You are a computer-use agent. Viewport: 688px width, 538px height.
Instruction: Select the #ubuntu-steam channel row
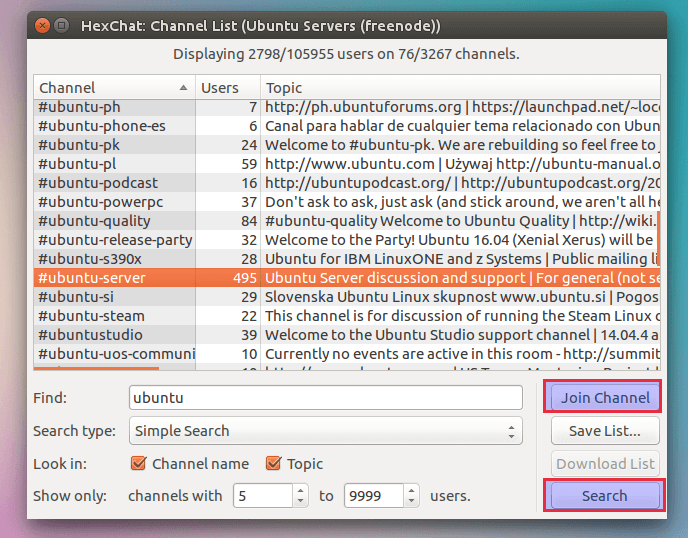pos(115,316)
